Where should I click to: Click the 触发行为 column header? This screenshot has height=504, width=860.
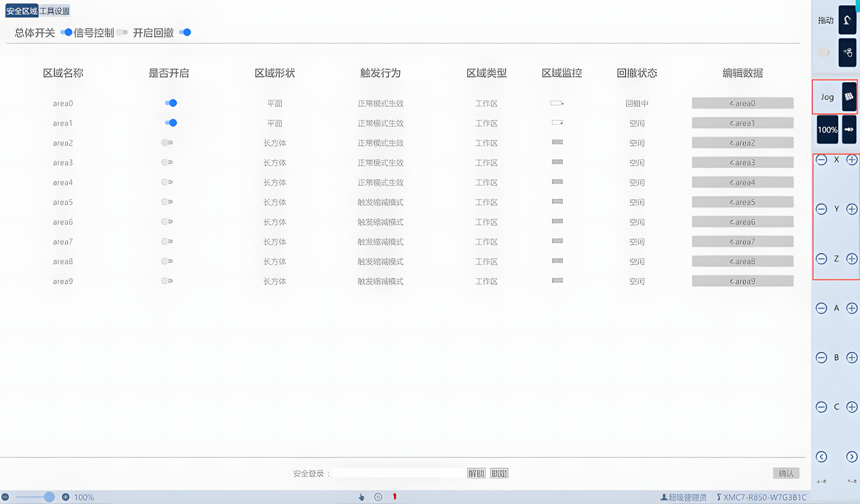coord(381,73)
